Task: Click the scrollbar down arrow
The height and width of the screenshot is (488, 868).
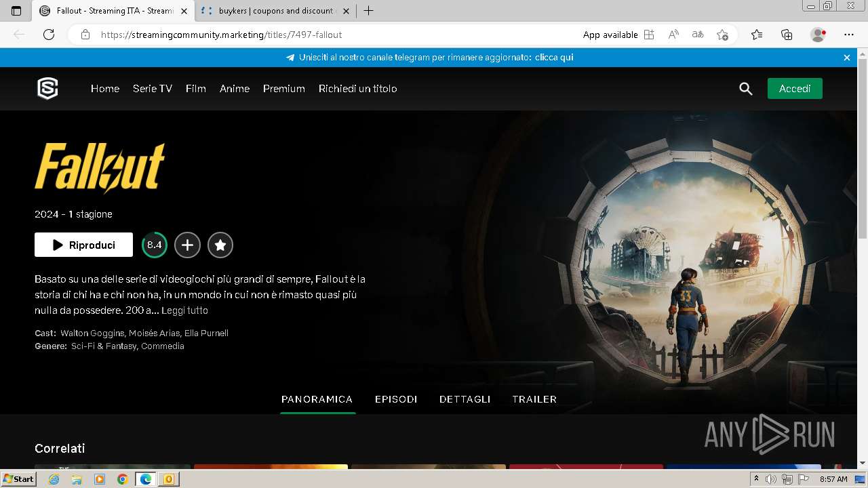Action: tap(863, 464)
